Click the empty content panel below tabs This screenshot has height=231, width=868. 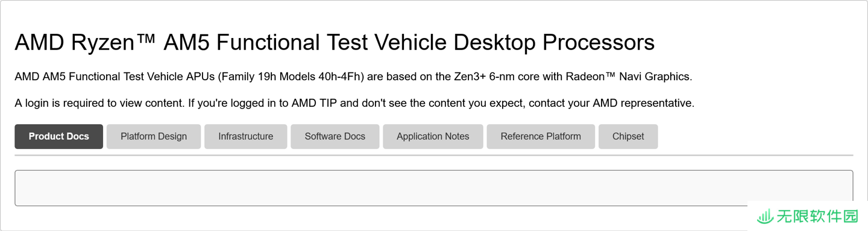(434, 188)
